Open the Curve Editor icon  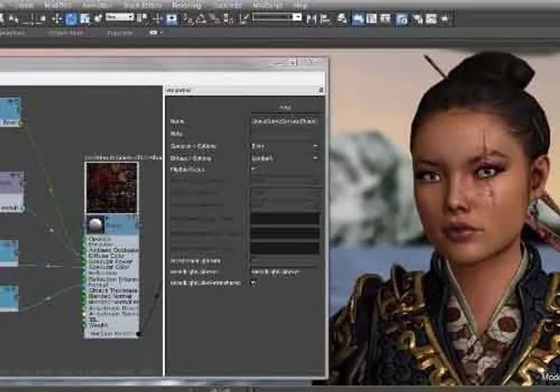point(372,19)
